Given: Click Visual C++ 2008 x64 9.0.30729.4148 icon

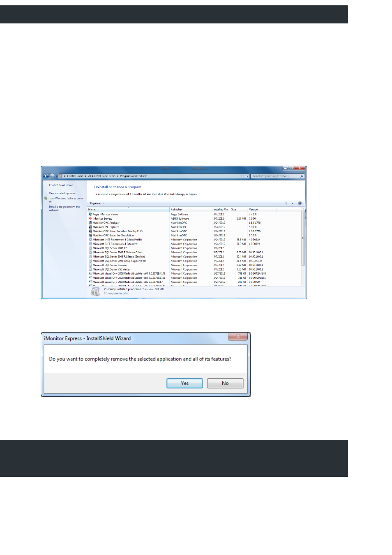Looking at the screenshot, I should coord(90,273).
